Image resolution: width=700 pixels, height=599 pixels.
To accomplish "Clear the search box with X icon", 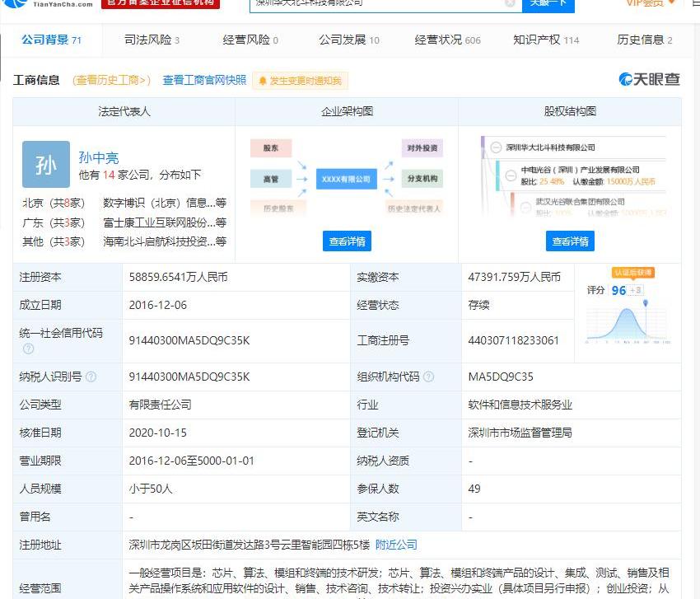I will click(x=510, y=3).
